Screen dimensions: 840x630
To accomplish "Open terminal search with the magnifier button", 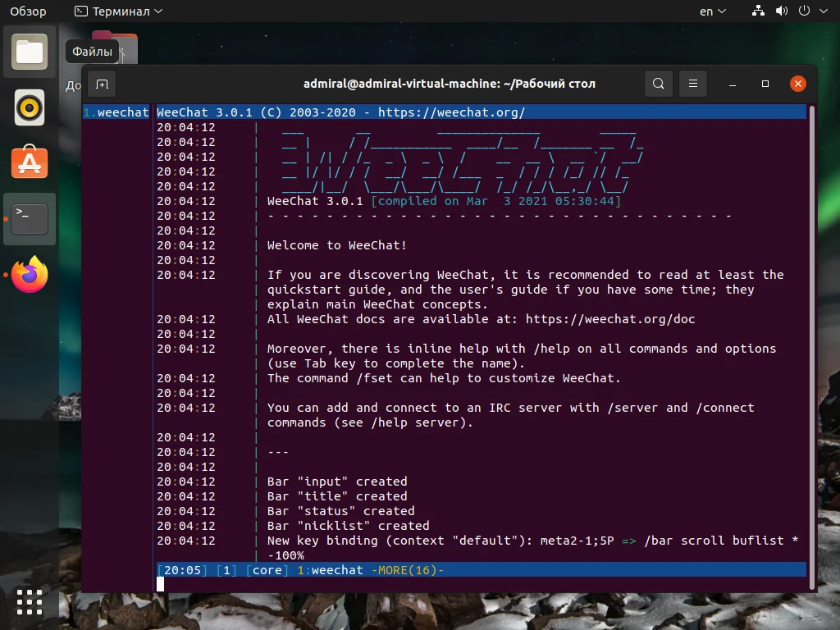I will click(659, 84).
